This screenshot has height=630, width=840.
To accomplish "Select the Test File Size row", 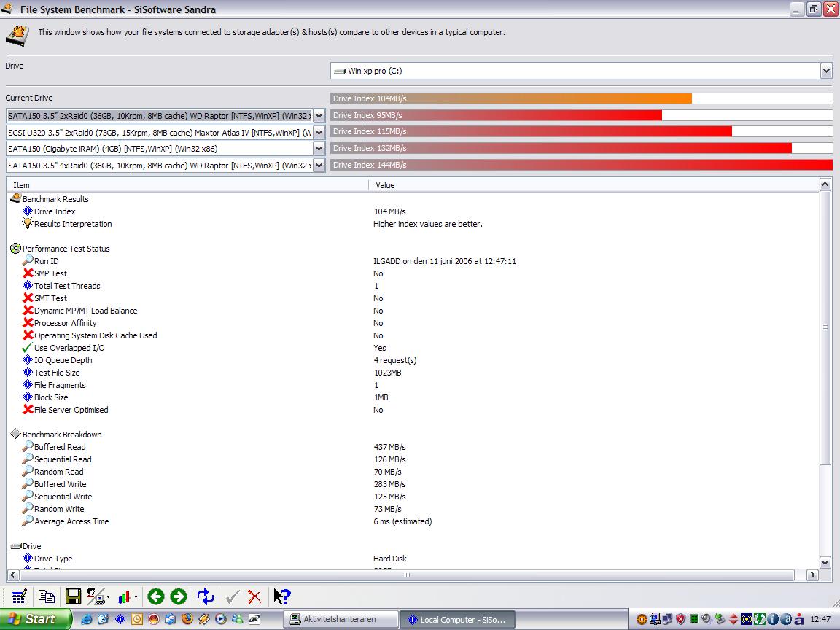I will (x=413, y=373).
